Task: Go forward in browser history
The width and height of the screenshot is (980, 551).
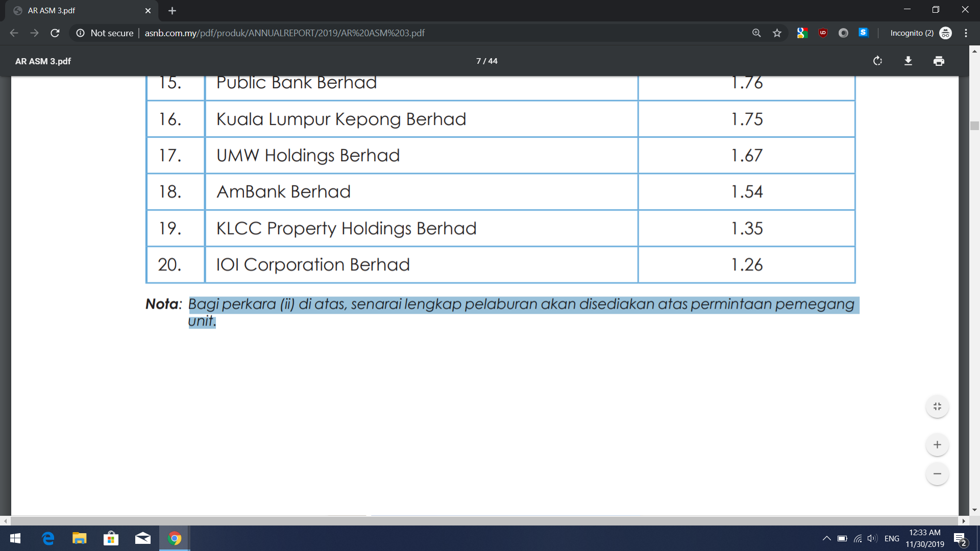Action: tap(34, 33)
